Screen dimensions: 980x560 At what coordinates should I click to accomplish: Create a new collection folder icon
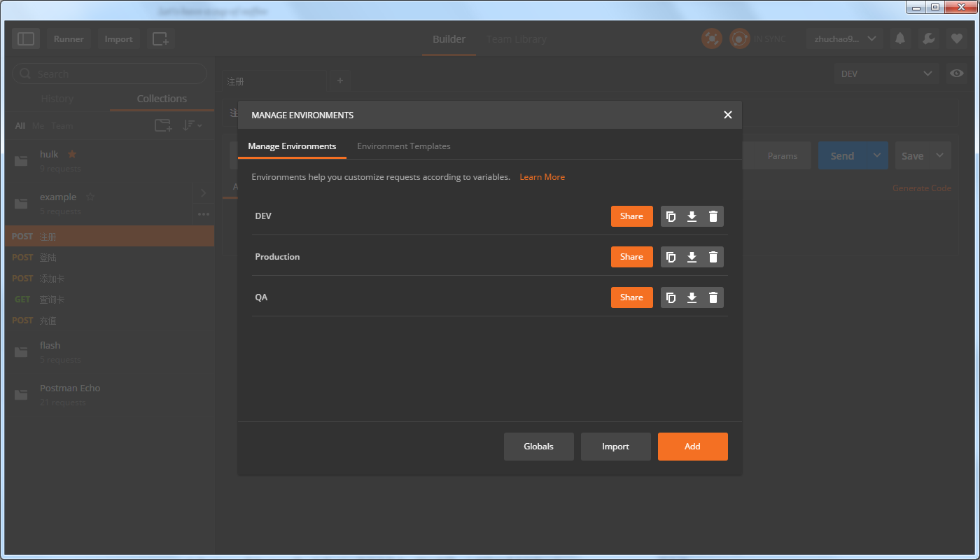(x=163, y=125)
